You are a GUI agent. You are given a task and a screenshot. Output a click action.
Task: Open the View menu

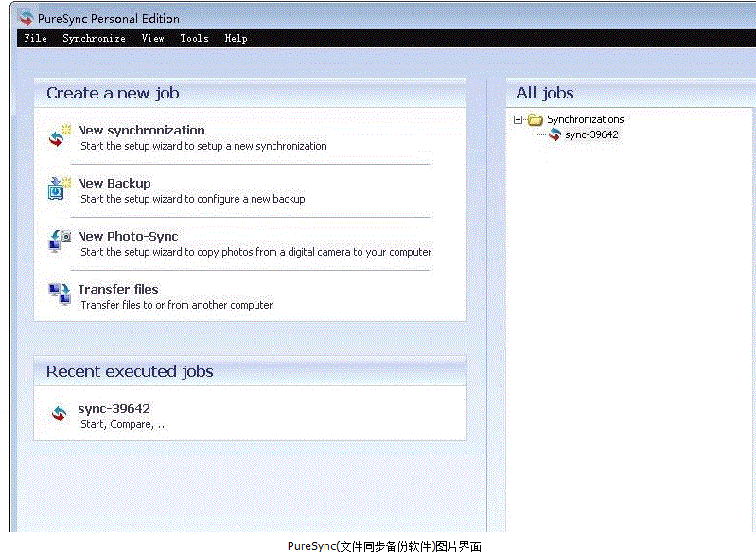pyautogui.click(x=152, y=38)
